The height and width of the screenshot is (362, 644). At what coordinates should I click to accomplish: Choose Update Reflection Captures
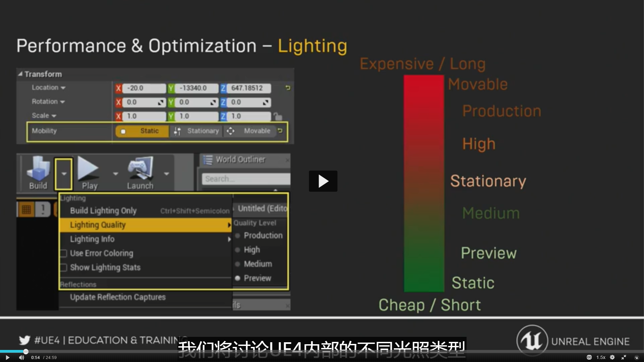coord(118,297)
